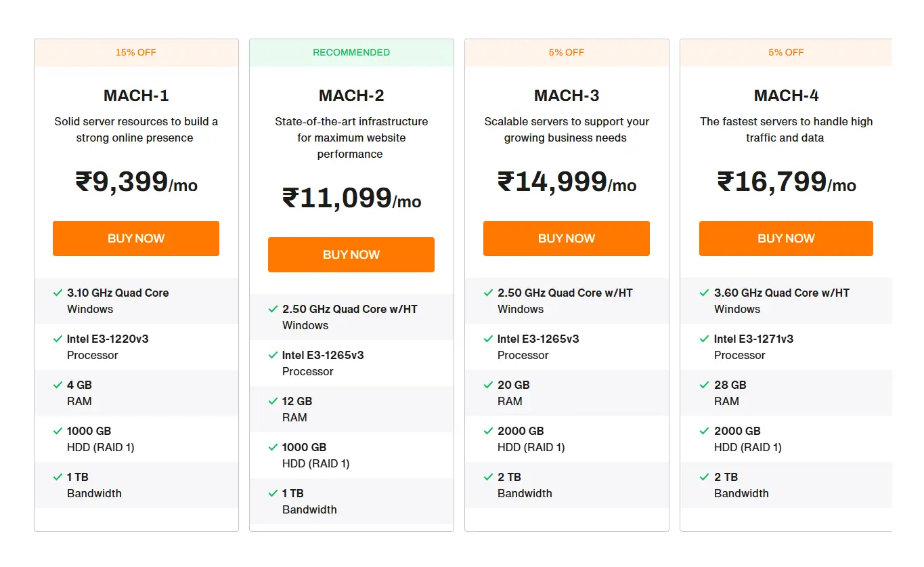Click MACH-4's description about handling high traffic
The width and height of the screenshot is (924, 567).
pyautogui.click(x=785, y=129)
